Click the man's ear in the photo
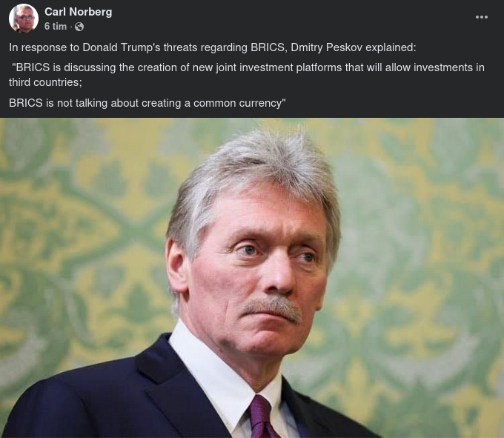The width and height of the screenshot is (504, 438). click(177, 265)
